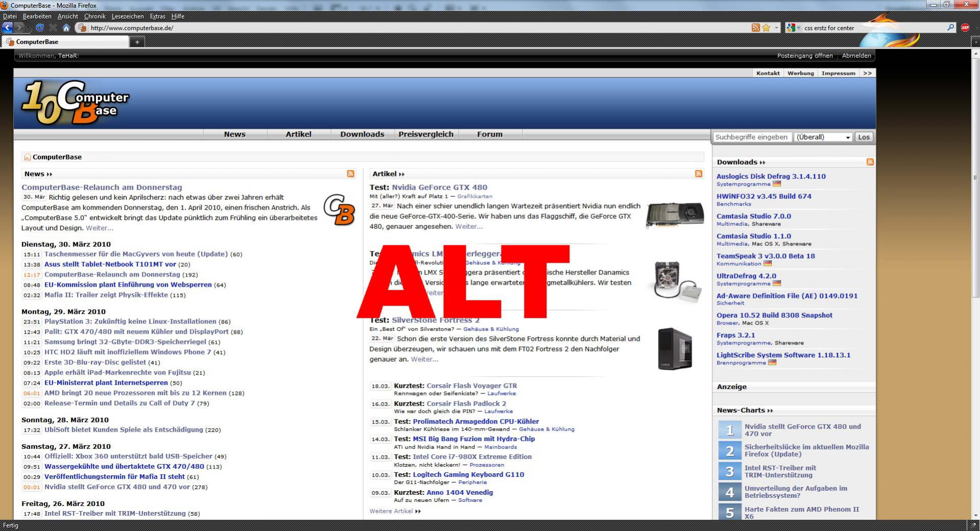Click the German flag next to TeamSpeak 3
Screen dimensions: 980x531
[768, 264]
